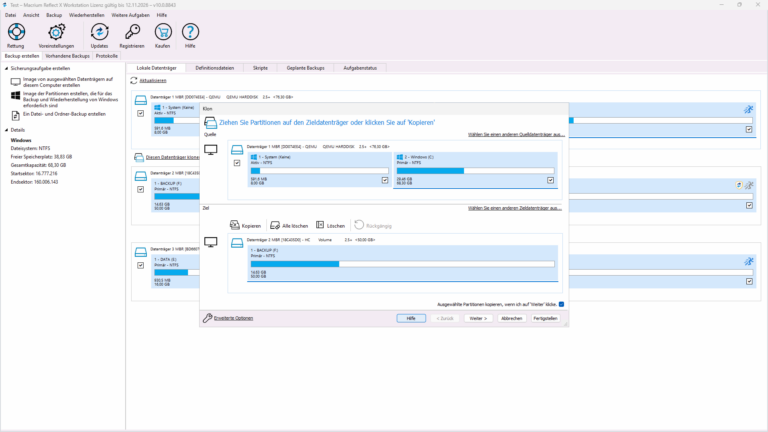Select the DATA (E:) partition in main window
Viewport: 768px width, 432px height.
coord(175,272)
